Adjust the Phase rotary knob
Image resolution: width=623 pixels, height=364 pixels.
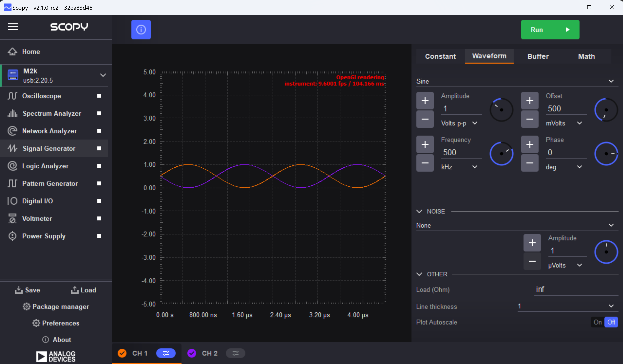tap(606, 154)
